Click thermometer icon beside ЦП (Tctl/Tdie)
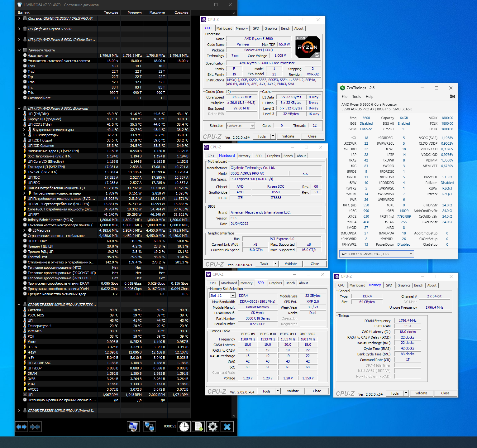The image size is (477, 448). pyautogui.click(x=25, y=114)
